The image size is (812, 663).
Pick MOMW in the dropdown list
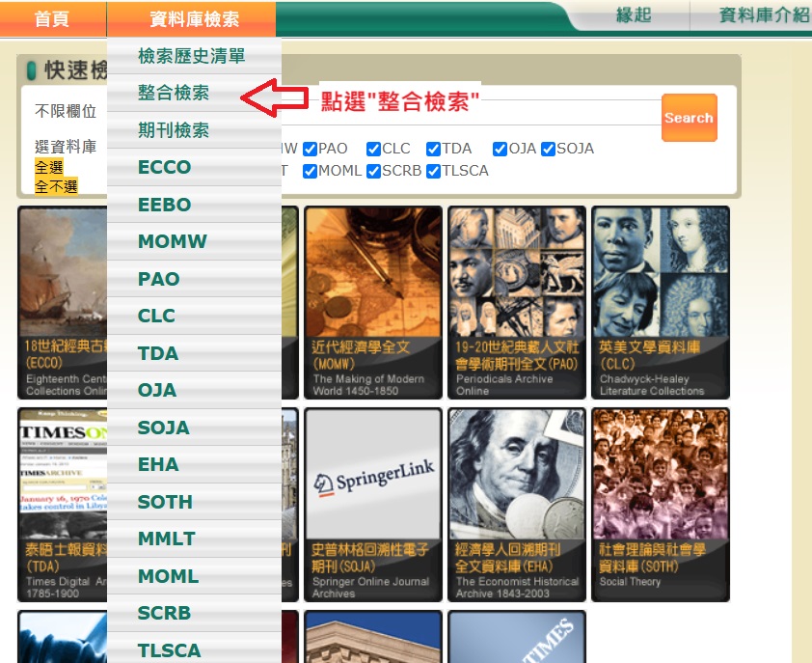click(x=194, y=241)
